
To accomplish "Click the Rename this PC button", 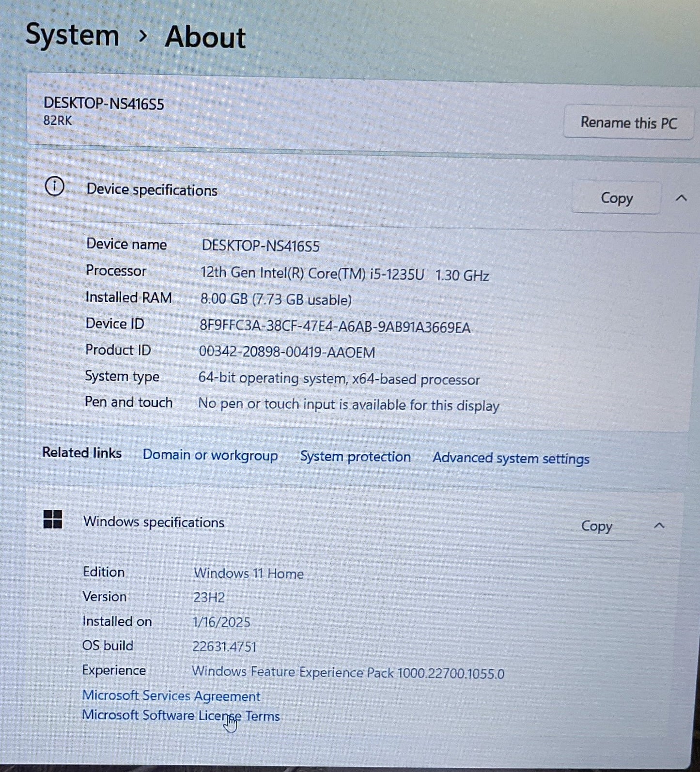I will click(628, 123).
